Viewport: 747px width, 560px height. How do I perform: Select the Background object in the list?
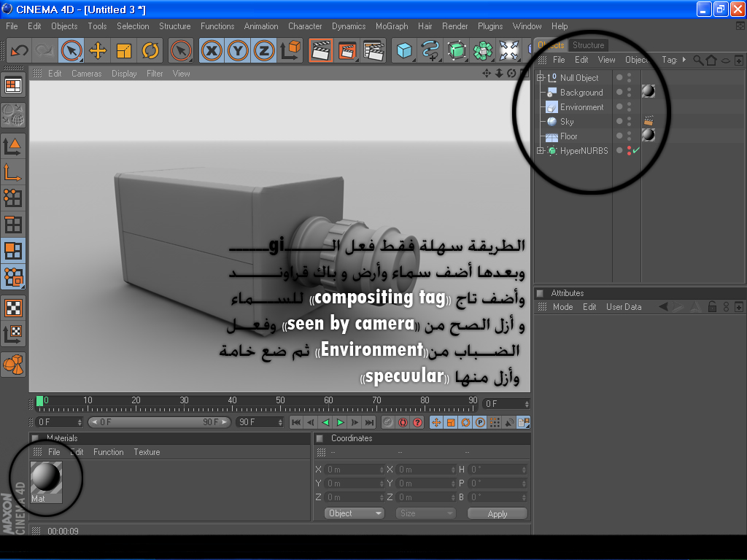(581, 93)
